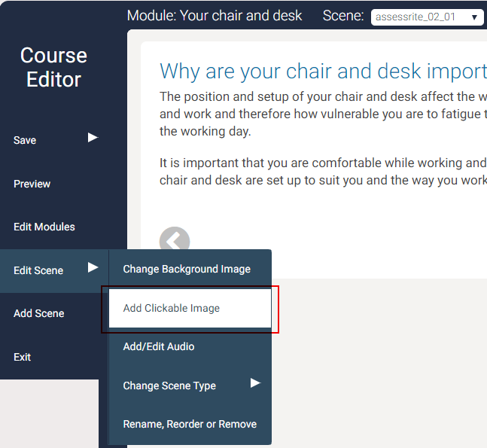Click the Edit Scene menu entry
Viewport: 487px width, 448px height.
click(x=38, y=270)
